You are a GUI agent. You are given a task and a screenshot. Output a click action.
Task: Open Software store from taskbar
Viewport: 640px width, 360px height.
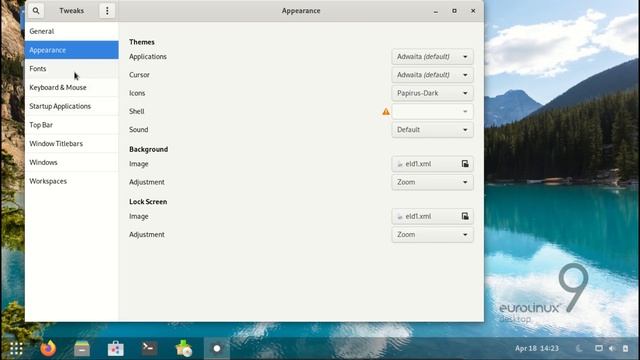click(116, 349)
